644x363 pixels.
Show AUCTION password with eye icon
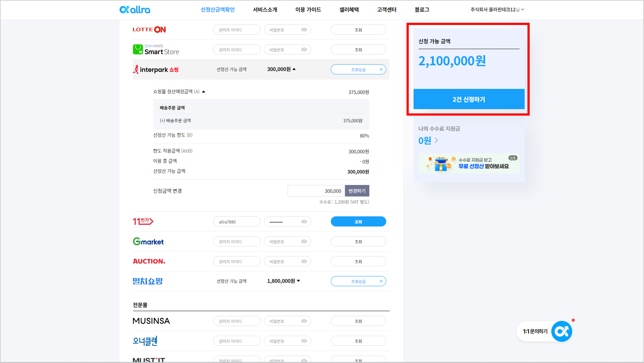(x=304, y=261)
